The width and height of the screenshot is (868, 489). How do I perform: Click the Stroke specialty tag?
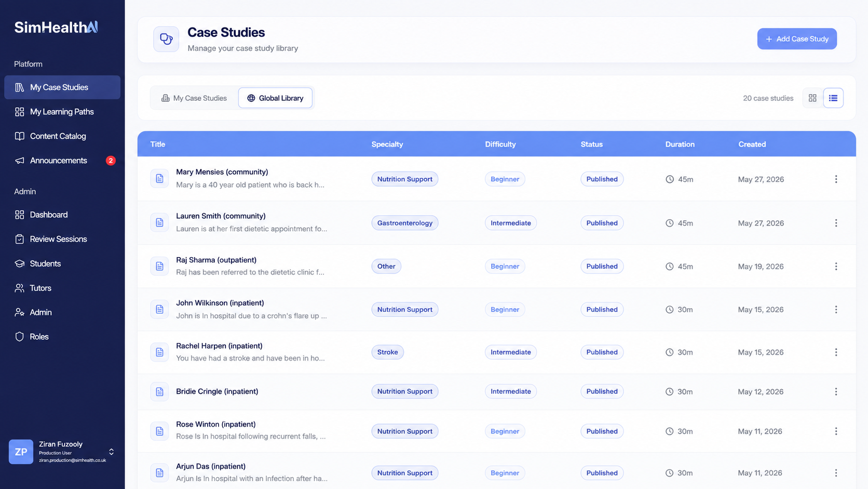click(388, 352)
